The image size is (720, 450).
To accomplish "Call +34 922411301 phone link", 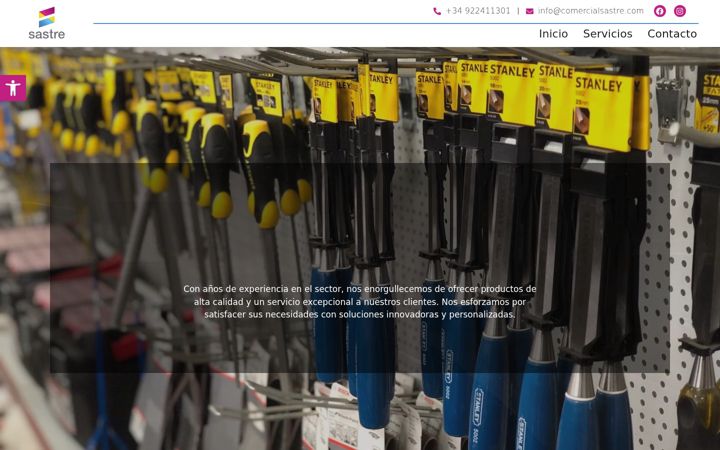I will [x=478, y=11].
